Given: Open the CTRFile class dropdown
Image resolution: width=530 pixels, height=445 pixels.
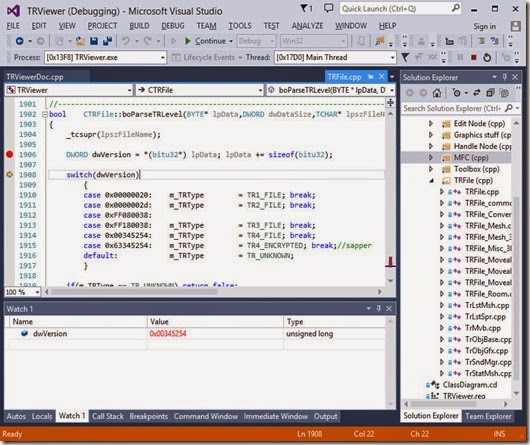Looking at the screenshot, I should 260,90.
